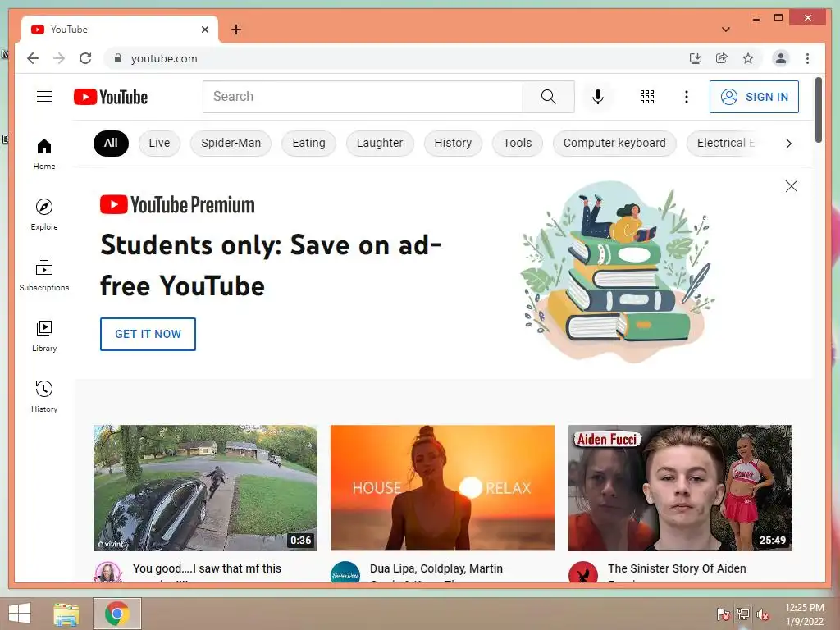Open History in sidebar

(44, 396)
